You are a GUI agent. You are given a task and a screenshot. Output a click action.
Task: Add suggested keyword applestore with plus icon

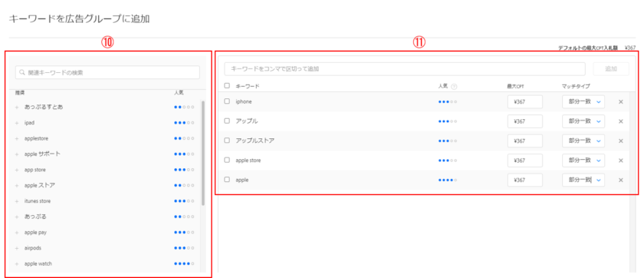point(17,138)
